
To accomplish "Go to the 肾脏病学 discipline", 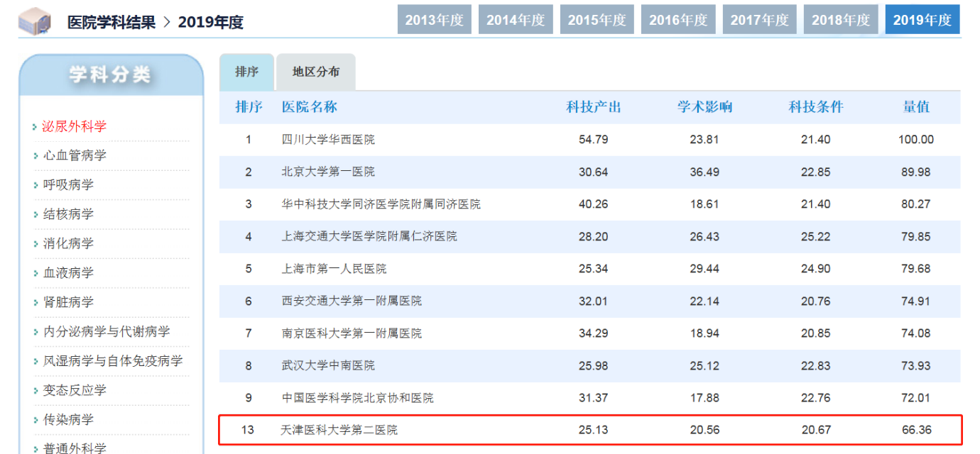I will pos(68,302).
